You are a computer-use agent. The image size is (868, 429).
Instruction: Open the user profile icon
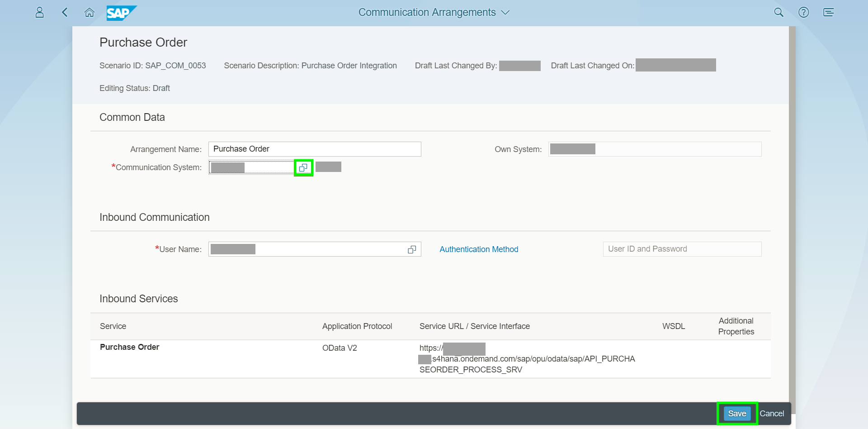(x=40, y=12)
